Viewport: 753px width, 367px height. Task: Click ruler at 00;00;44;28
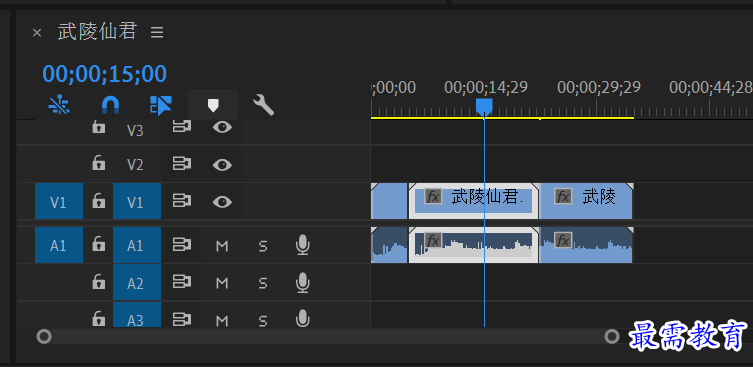pyautogui.click(x=711, y=87)
